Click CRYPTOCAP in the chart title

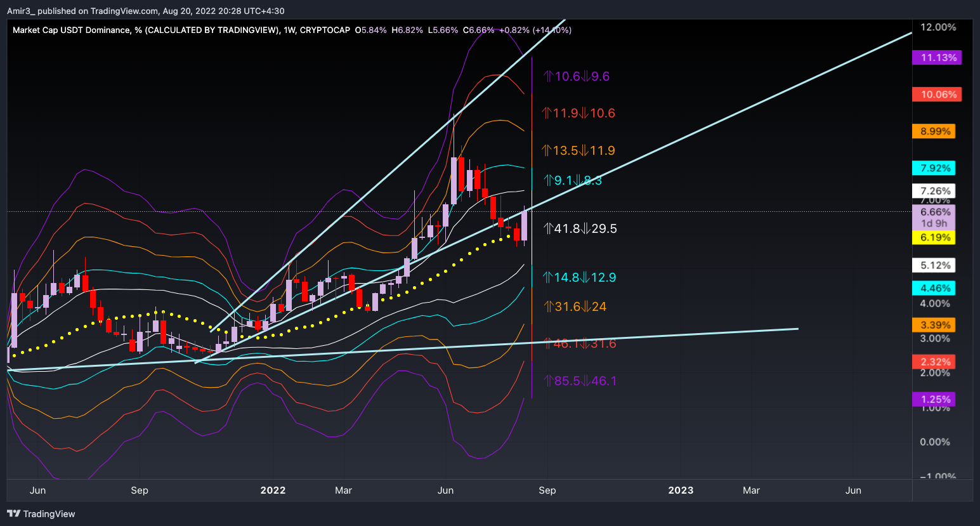pyautogui.click(x=325, y=30)
